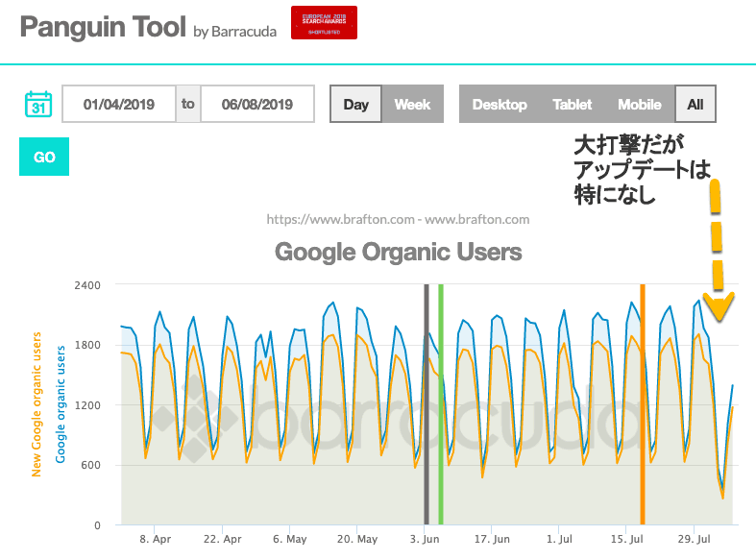Screen dimensions: 756x560
Task: Click the 'to' label between dates
Action: pos(188,104)
